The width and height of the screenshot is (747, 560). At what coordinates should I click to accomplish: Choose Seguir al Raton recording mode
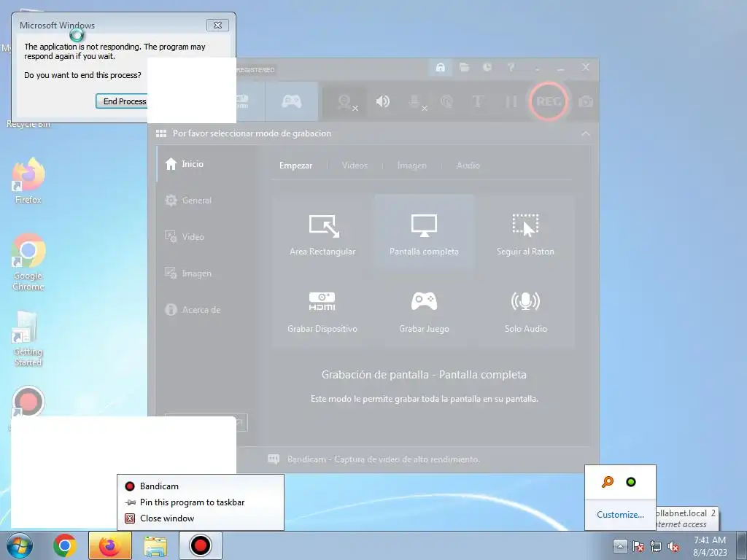point(525,234)
